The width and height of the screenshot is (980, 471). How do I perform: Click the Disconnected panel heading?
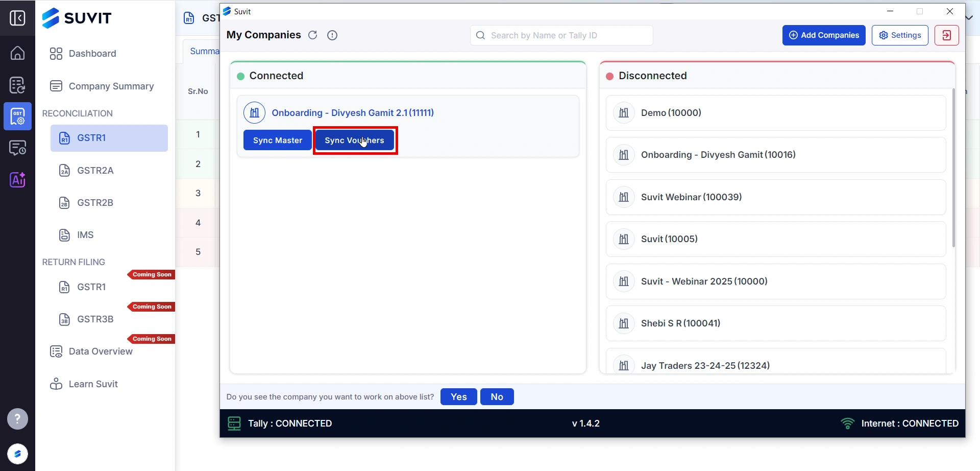(652, 76)
